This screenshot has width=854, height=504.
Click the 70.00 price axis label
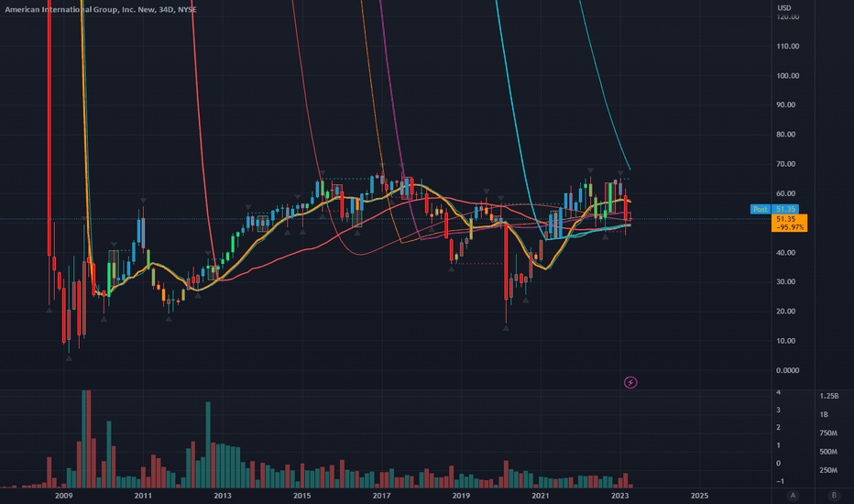pos(785,164)
